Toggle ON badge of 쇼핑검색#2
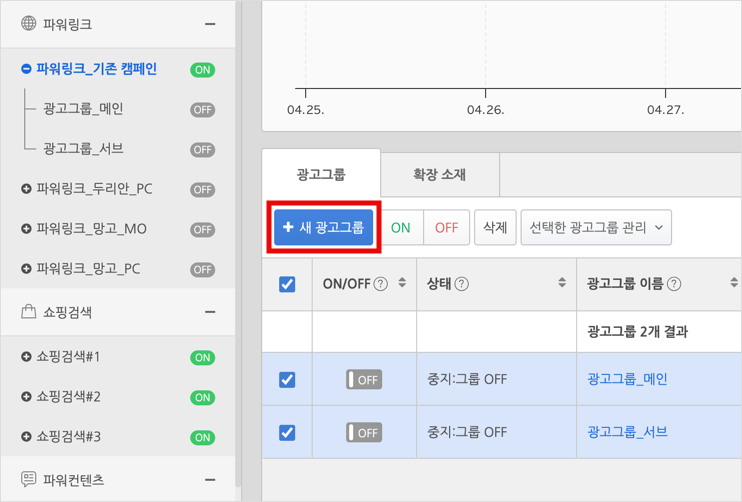This screenshot has width=742, height=502. coord(203,398)
